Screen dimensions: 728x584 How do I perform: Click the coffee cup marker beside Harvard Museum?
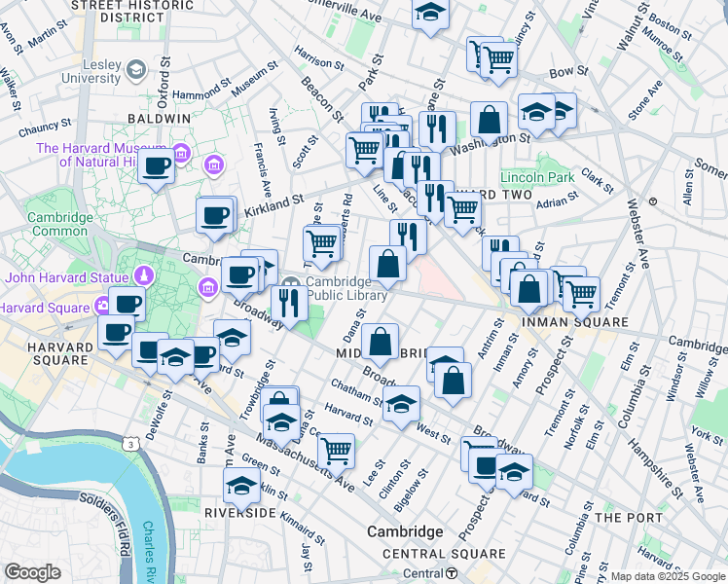click(x=156, y=165)
